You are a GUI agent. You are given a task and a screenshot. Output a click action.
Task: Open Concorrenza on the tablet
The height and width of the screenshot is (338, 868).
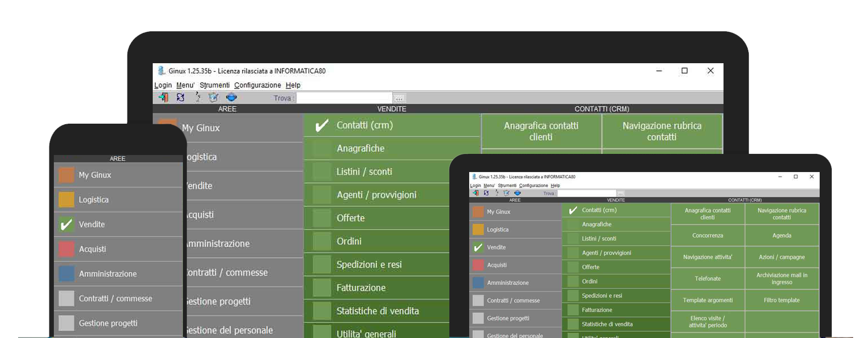click(708, 235)
